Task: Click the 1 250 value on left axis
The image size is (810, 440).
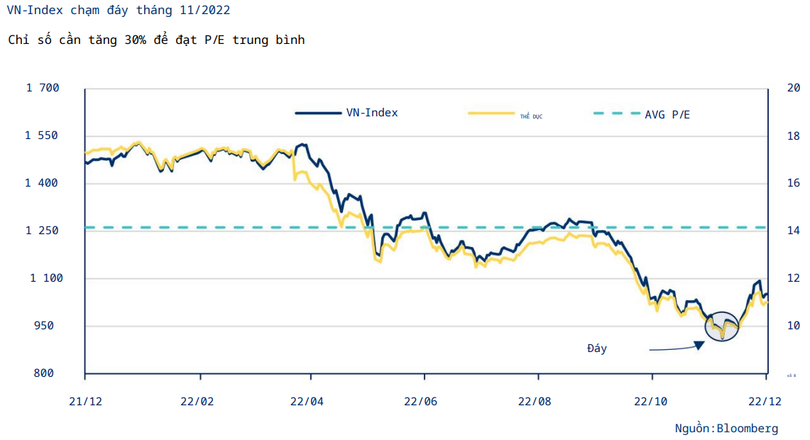Action: coord(43,230)
